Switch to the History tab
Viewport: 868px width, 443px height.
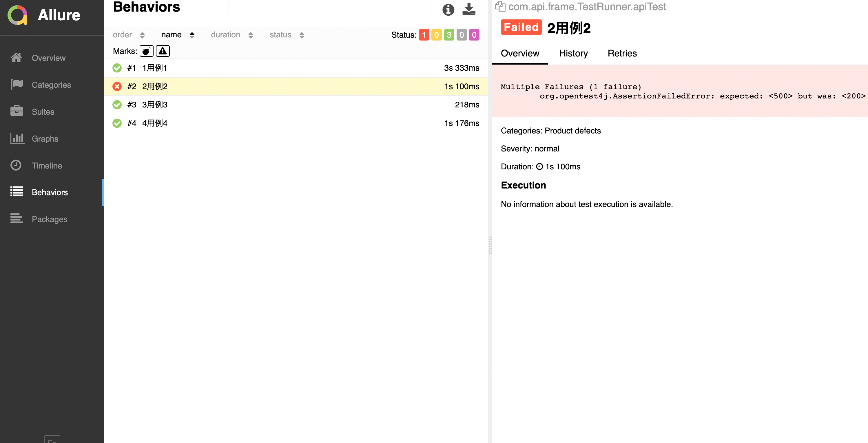(573, 53)
